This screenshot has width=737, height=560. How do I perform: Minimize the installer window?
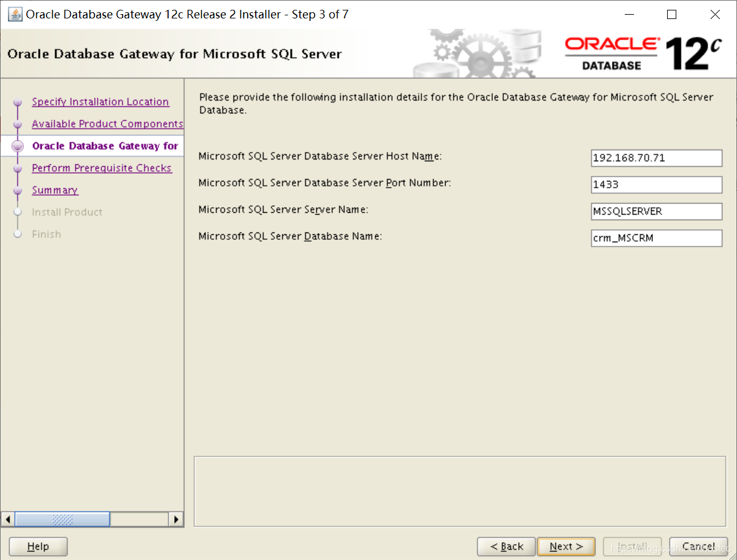628,15
